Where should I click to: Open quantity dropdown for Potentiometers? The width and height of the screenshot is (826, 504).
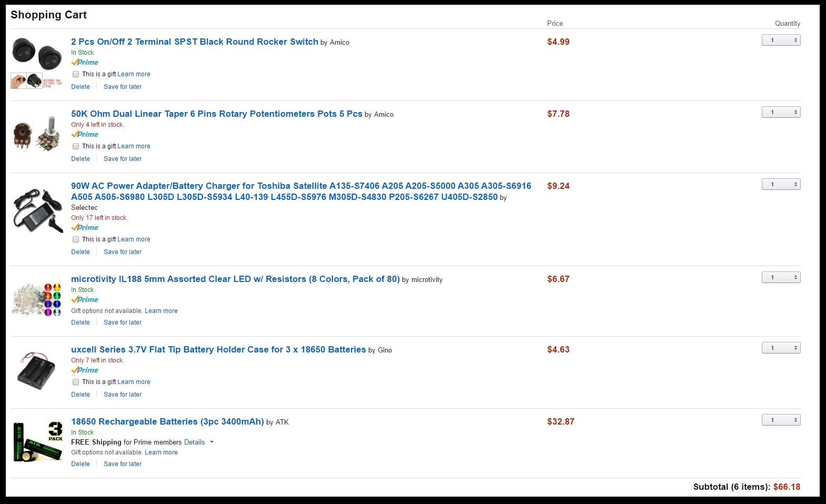[x=781, y=112]
